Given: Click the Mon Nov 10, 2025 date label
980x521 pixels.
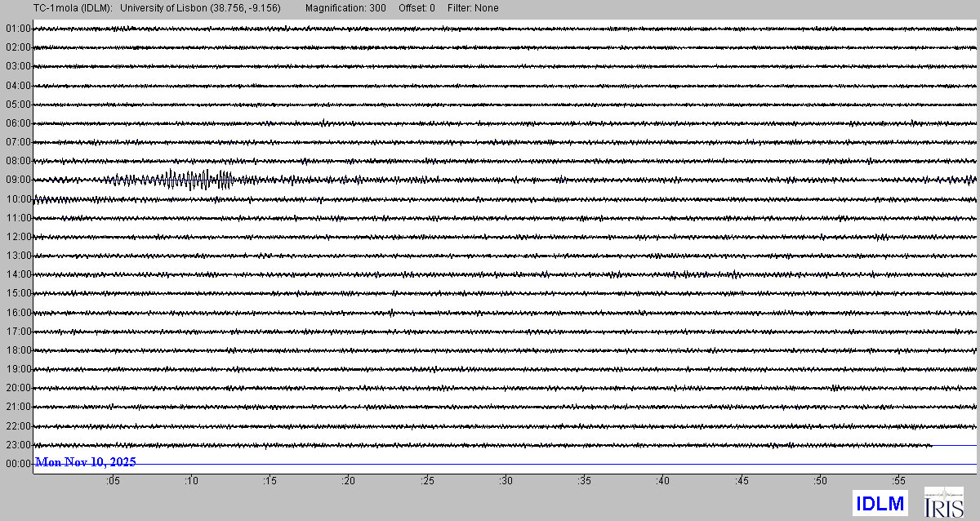Looking at the screenshot, I should pos(85,462).
